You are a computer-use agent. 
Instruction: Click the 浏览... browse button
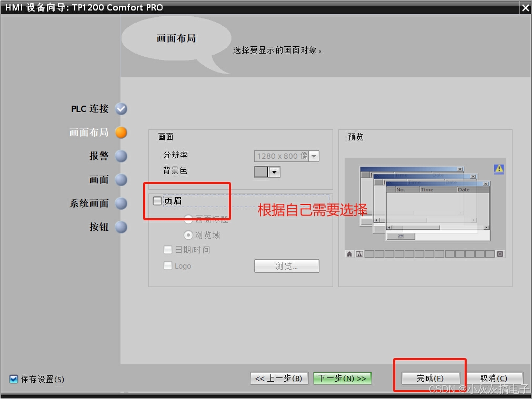click(x=287, y=266)
